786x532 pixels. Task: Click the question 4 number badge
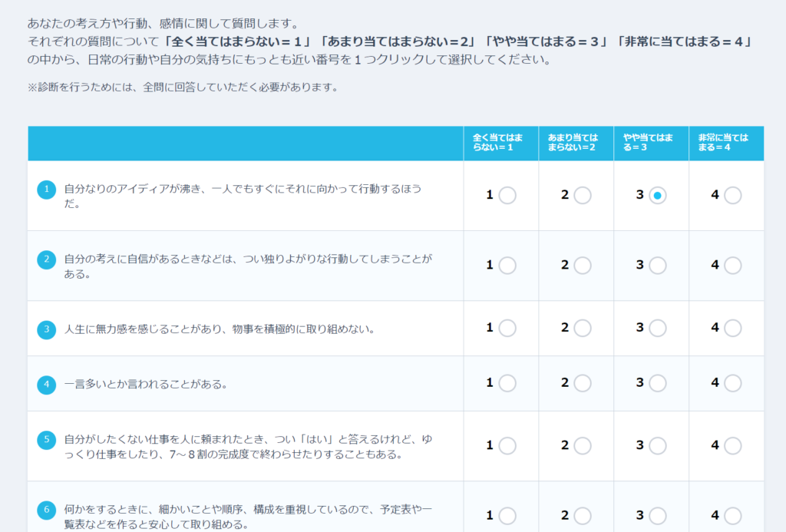pyautogui.click(x=47, y=384)
